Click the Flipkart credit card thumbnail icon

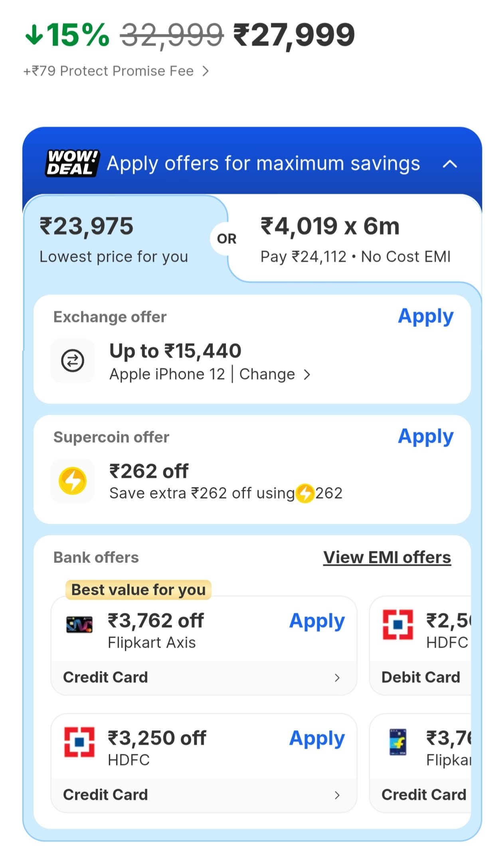[x=398, y=742]
